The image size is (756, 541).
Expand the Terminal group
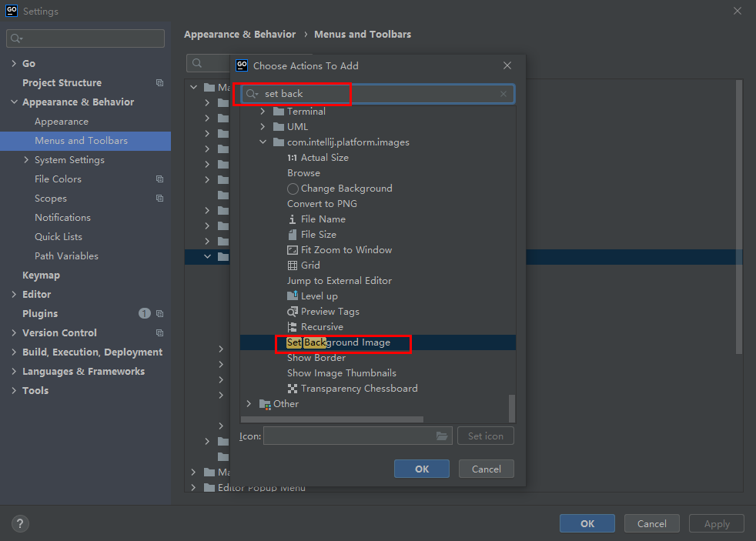(x=263, y=112)
